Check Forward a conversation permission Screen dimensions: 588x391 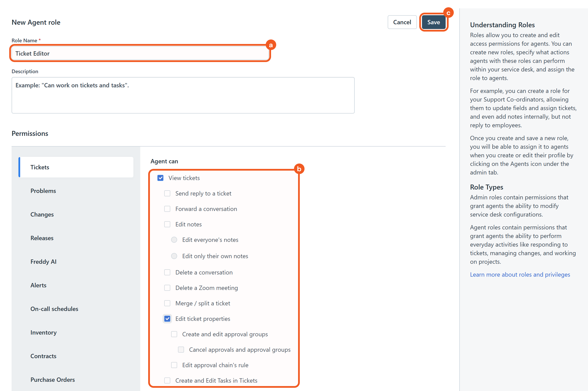point(167,209)
